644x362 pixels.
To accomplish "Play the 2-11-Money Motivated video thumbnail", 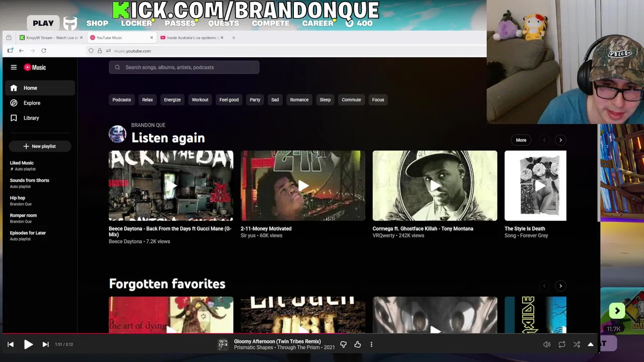I will (303, 186).
